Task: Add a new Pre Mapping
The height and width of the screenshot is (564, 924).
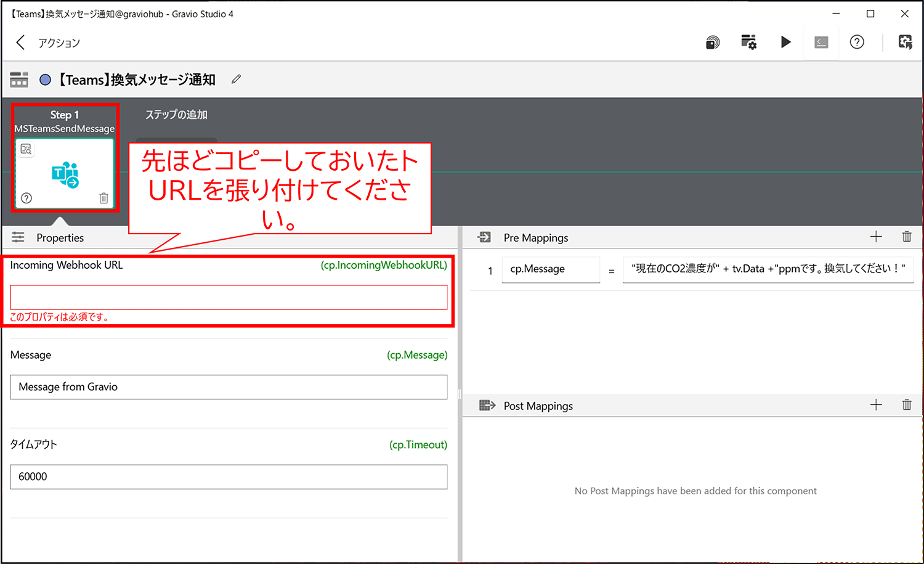Action: pyautogui.click(x=876, y=237)
